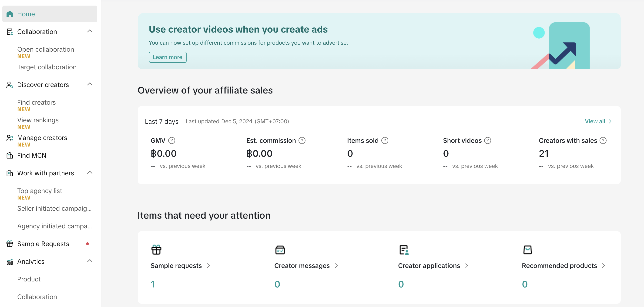Click the View all link
This screenshot has width=644, height=307.
click(x=595, y=121)
